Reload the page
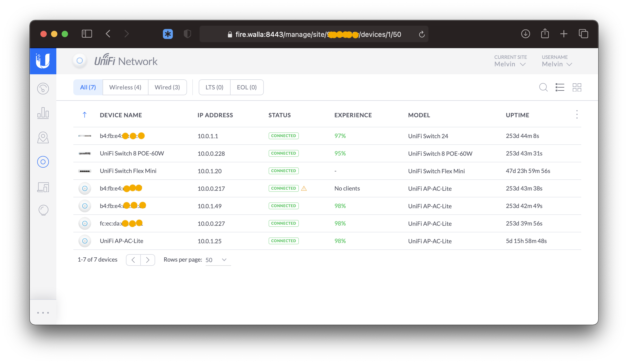The image size is (628, 364). pos(422,34)
